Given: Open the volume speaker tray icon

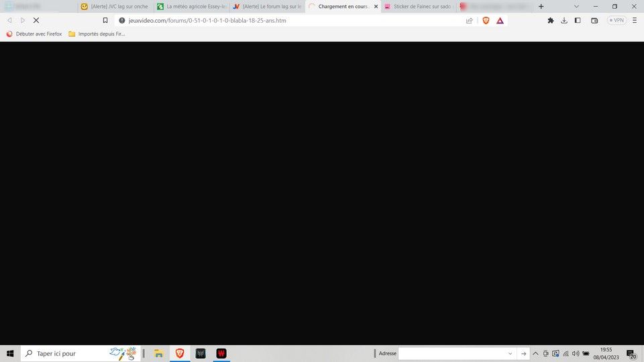Looking at the screenshot, I should click(x=576, y=353).
